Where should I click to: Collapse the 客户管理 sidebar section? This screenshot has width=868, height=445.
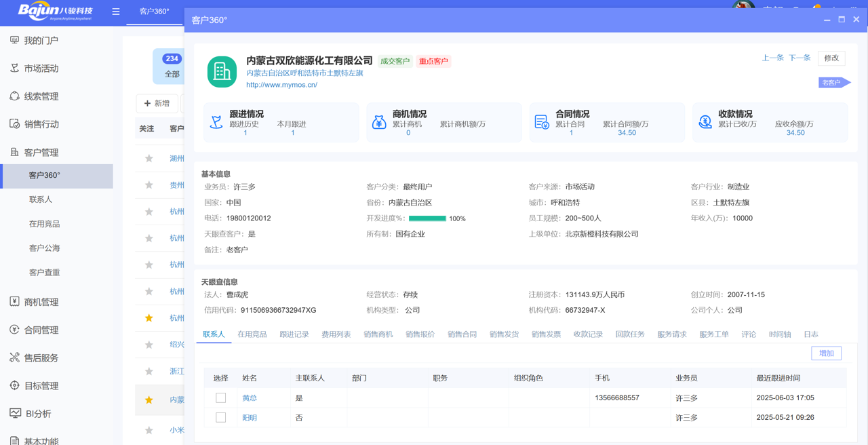pyautogui.click(x=41, y=153)
